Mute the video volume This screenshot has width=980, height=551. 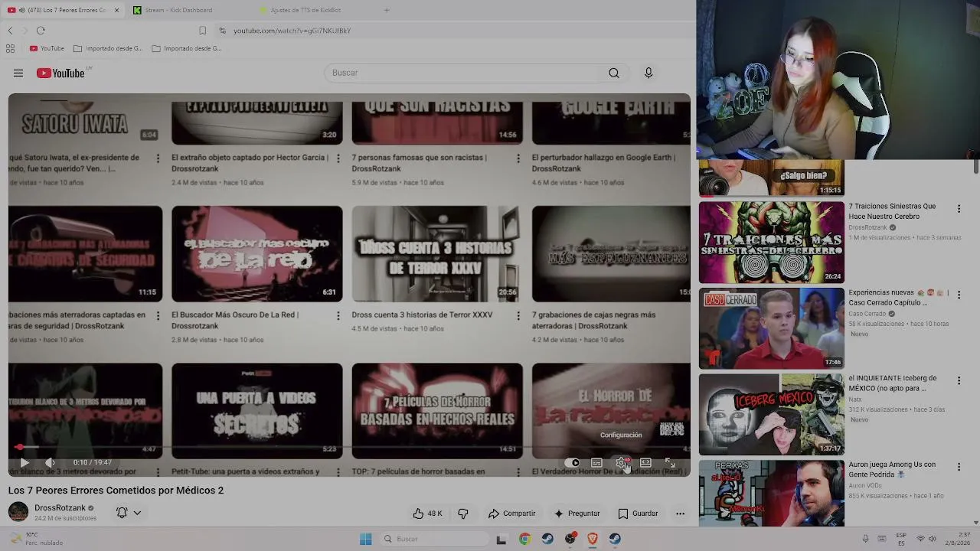point(50,462)
